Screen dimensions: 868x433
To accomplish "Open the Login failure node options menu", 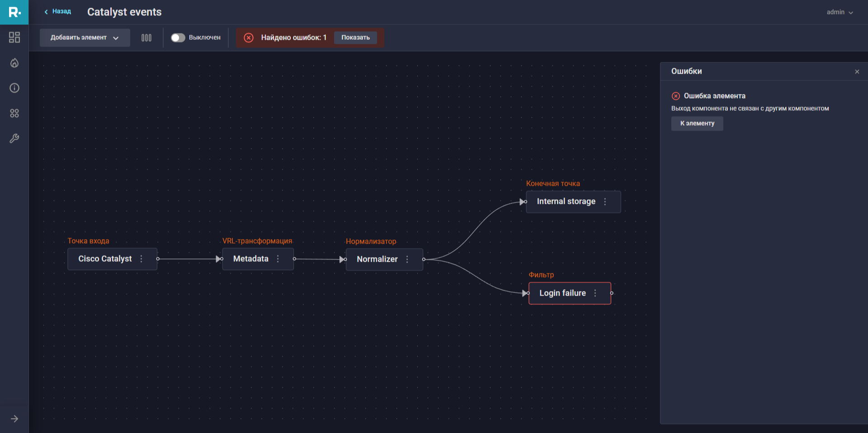I will (595, 293).
